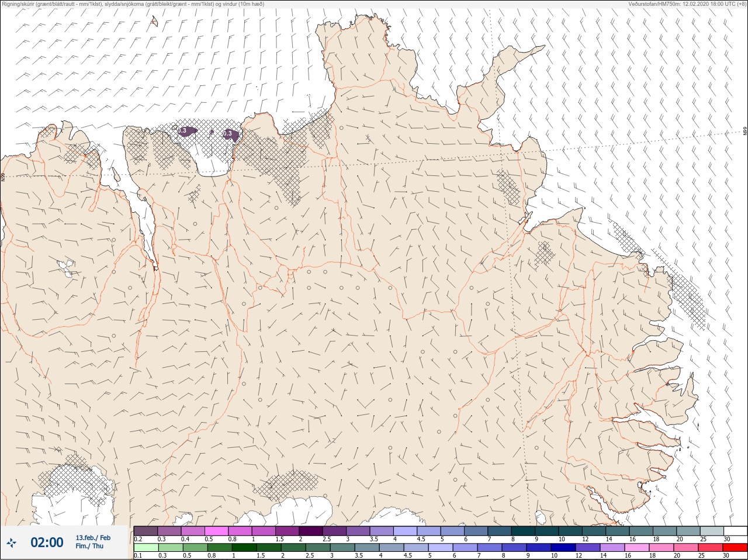Pick the dark green 1 swatch in lower legend

244,548
